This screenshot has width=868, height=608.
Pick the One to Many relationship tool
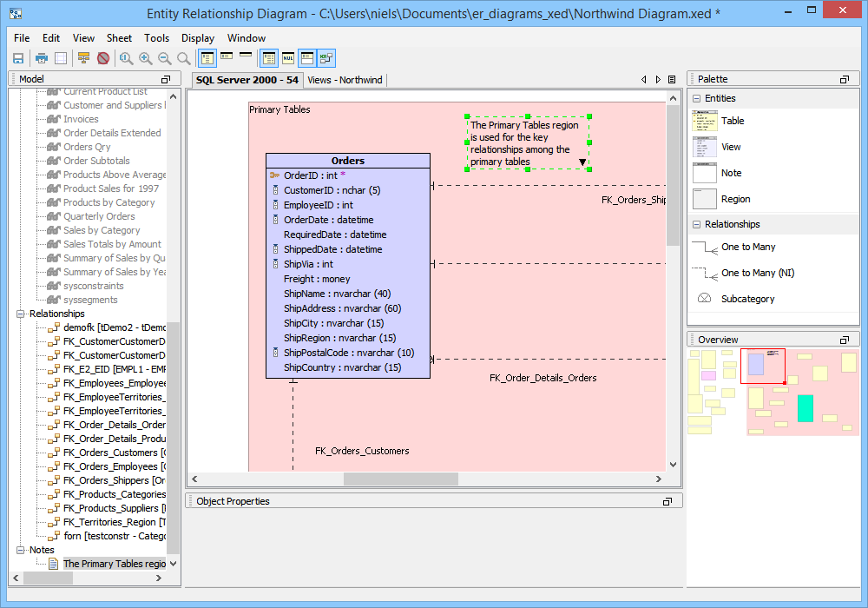pos(748,248)
